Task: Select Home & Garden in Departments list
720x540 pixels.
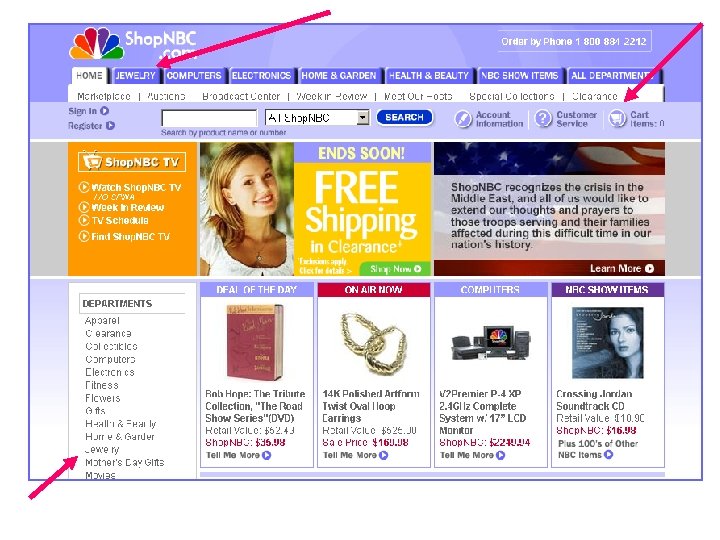Action: tap(120, 436)
